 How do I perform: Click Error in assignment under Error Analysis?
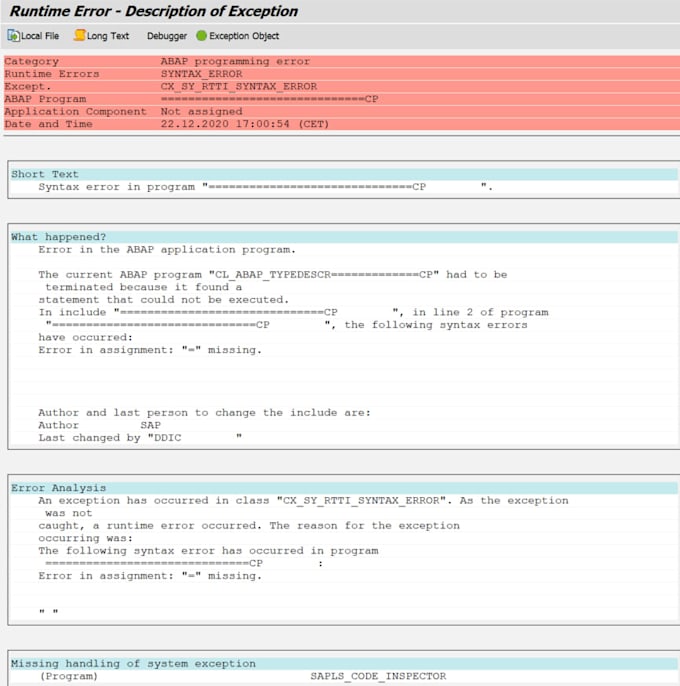click(x=150, y=576)
